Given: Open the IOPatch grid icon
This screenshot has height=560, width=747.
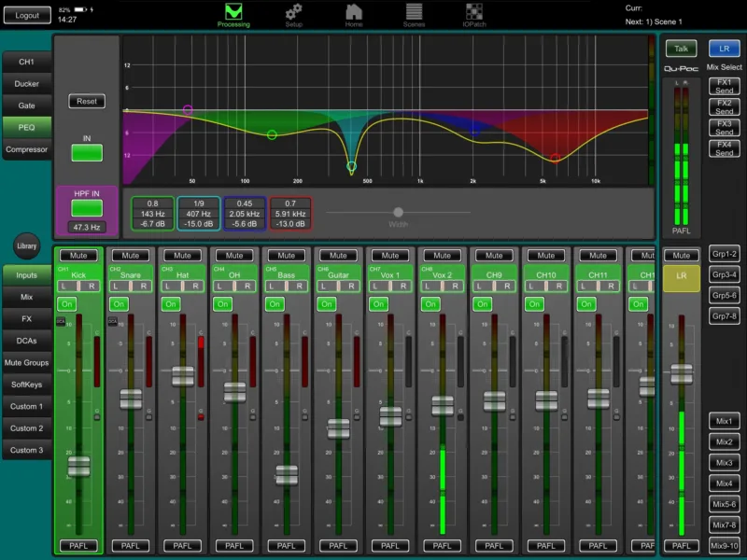Looking at the screenshot, I should point(474,15).
